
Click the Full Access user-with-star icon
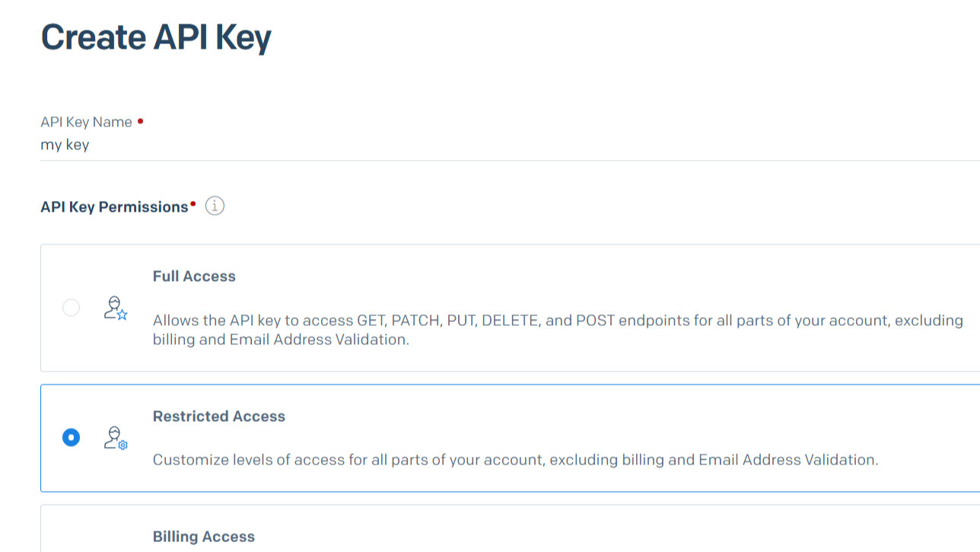(x=116, y=308)
